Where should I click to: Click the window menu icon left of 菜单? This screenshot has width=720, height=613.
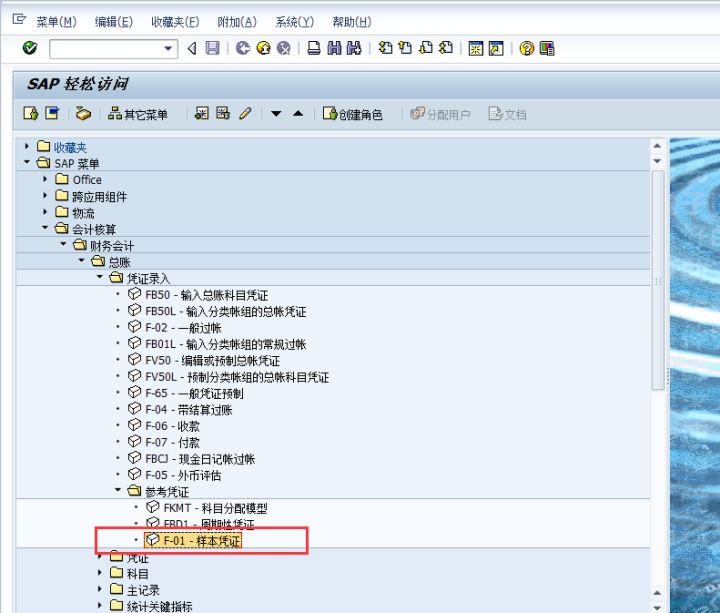[x=19, y=19]
